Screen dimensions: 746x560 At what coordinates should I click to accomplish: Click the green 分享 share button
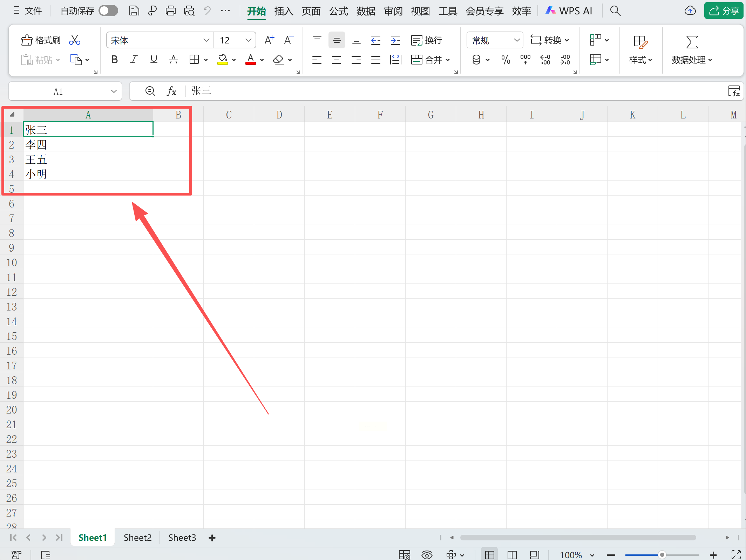click(724, 11)
